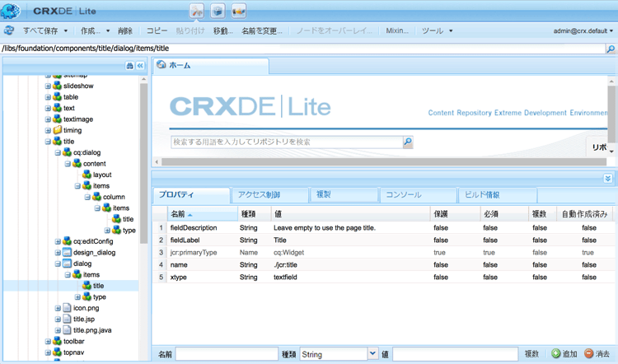
Task: Collapse the properties panel with chevron icon
Action: [x=607, y=179]
